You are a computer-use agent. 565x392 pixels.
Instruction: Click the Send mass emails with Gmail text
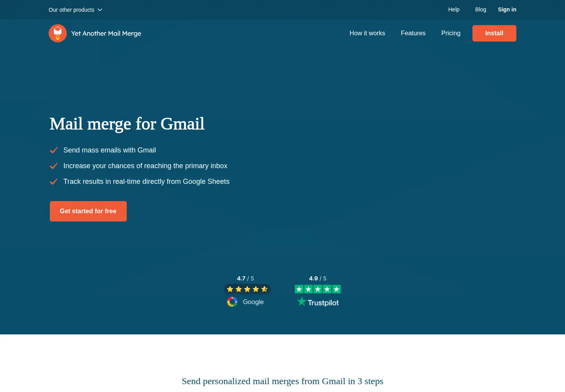tap(110, 150)
